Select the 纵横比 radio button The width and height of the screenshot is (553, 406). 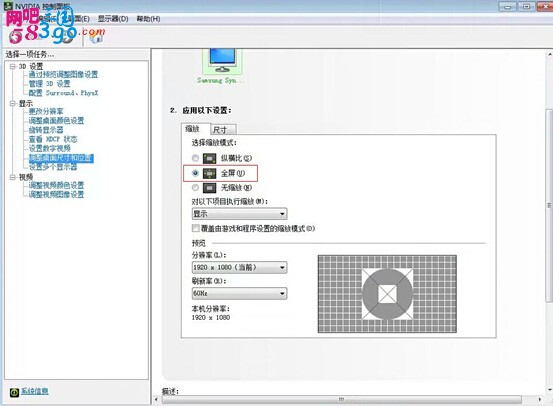click(x=195, y=158)
